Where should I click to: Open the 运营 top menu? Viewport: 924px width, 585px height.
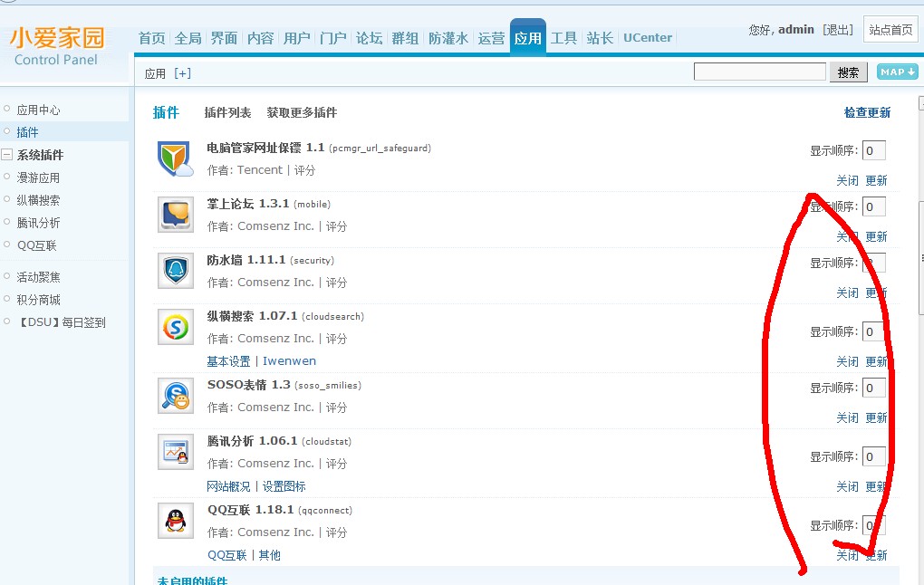[492, 38]
